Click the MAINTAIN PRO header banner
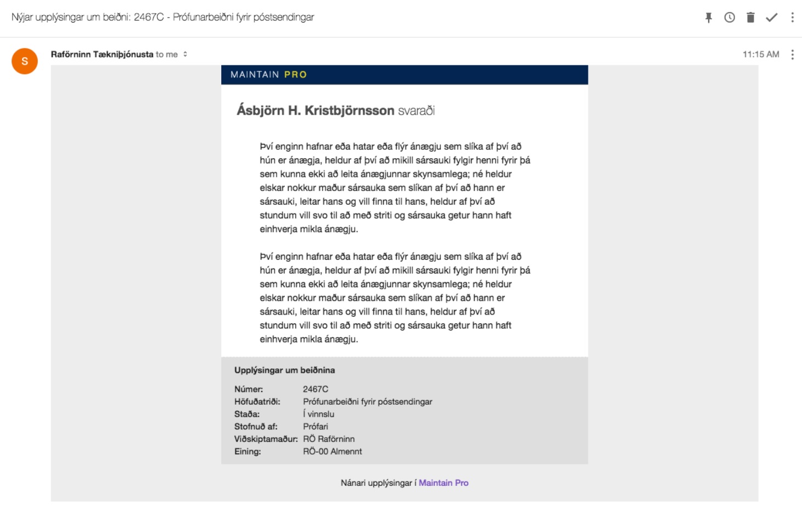Image resolution: width=802 pixels, height=532 pixels. point(404,75)
